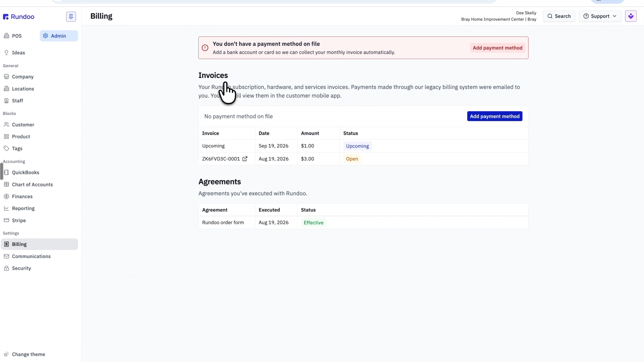Click Change theme
644x362 pixels.
[x=28, y=354]
